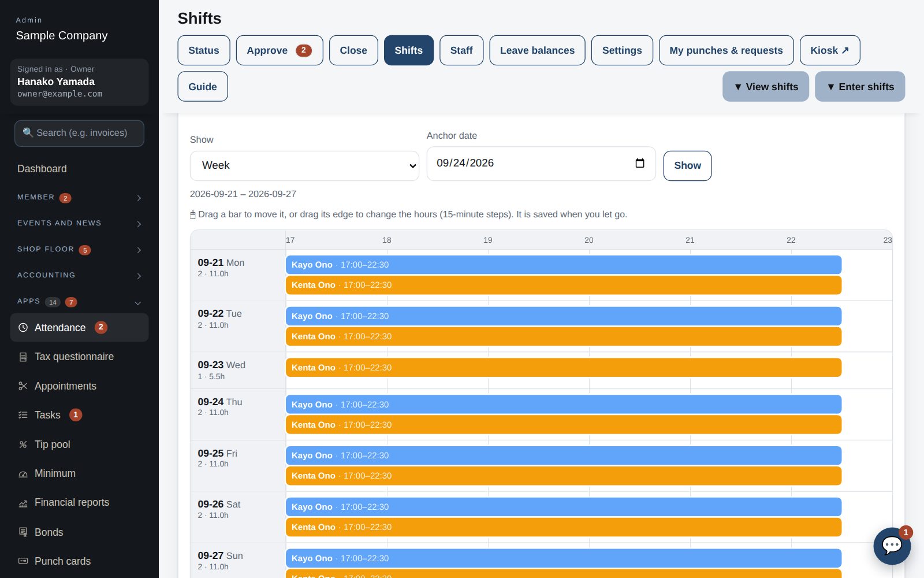
Task: Click the sidebar search field
Action: coord(79,133)
